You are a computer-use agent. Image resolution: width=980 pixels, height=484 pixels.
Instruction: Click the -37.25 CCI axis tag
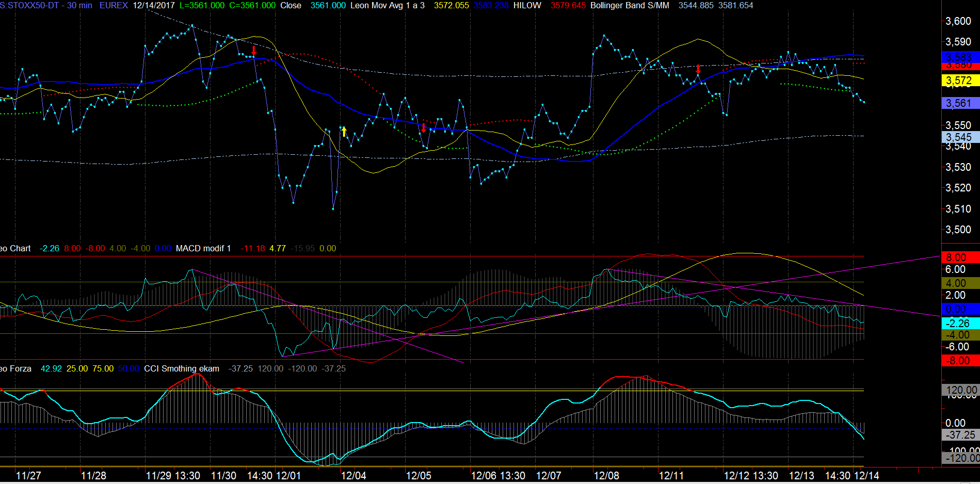coord(960,435)
